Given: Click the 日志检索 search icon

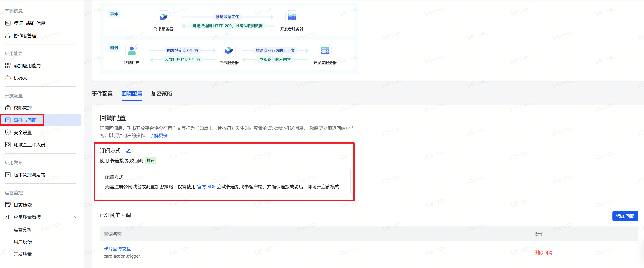Looking at the screenshot, I should click(x=8, y=205).
